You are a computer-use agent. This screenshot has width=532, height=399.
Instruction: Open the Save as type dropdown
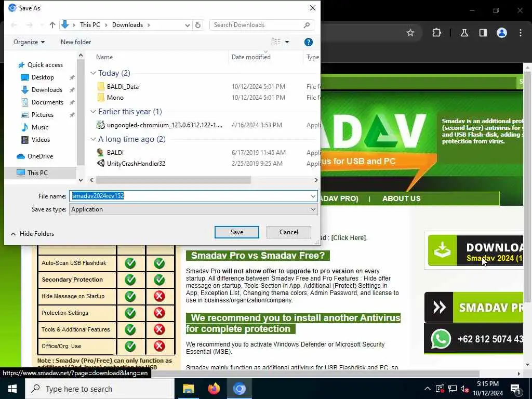point(313,209)
